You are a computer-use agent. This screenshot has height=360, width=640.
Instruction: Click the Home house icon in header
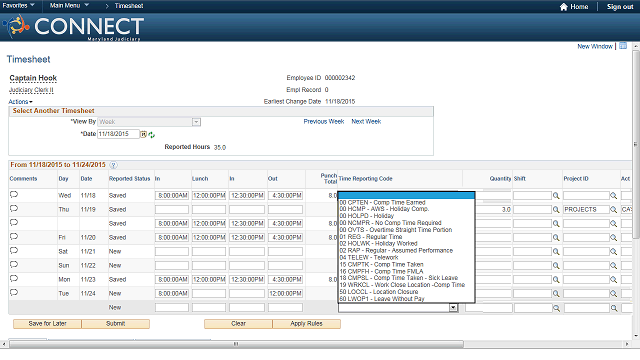click(x=564, y=7)
